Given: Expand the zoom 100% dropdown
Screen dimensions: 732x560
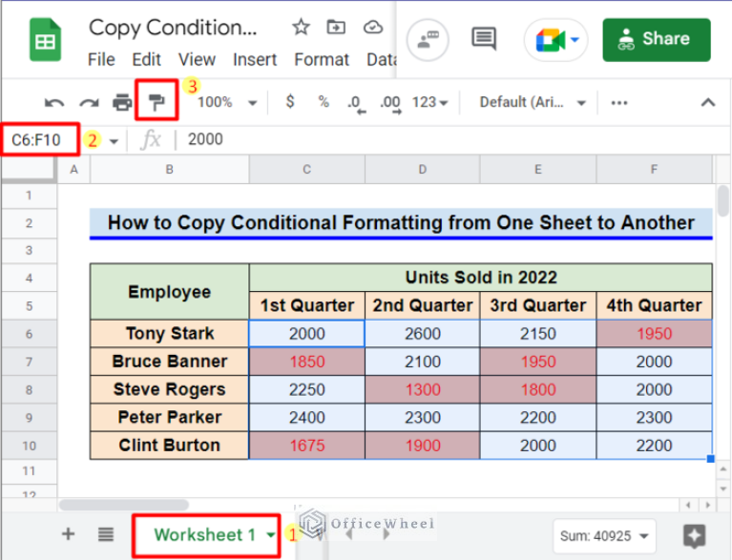Looking at the screenshot, I should (x=226, y=102).
